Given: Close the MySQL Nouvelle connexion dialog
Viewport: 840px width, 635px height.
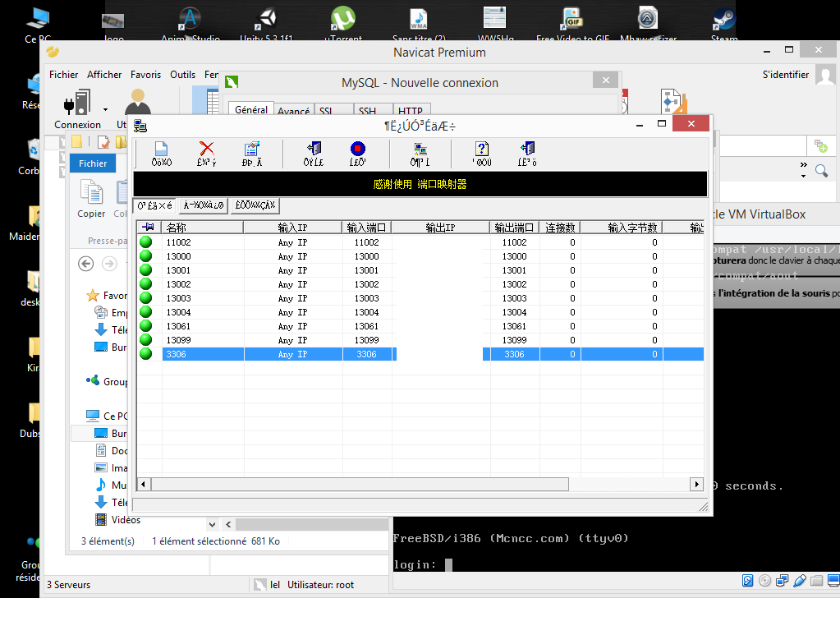Looking at the screenshot, I should coord(606,80).
